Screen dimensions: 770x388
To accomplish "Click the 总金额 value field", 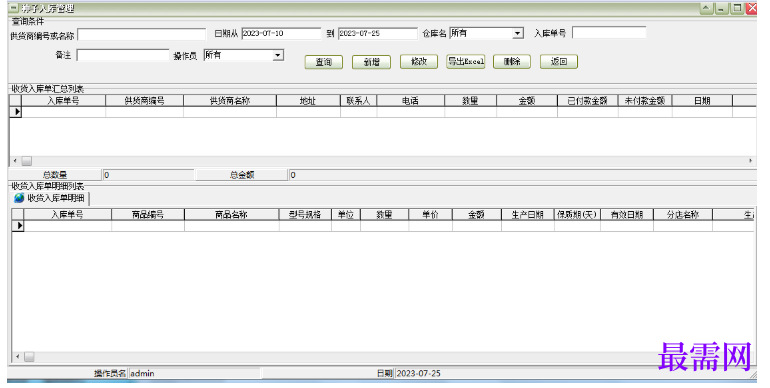I will (x=522, y=175).
